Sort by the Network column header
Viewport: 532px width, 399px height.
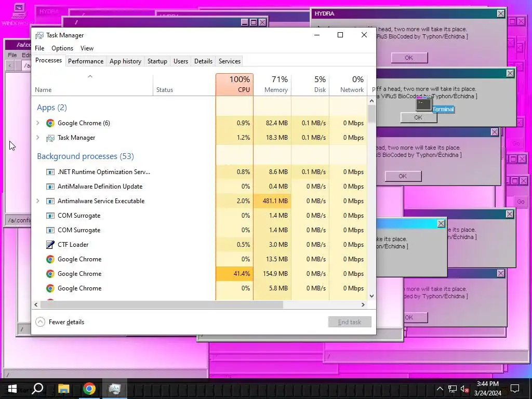click(x=348, y=85)
